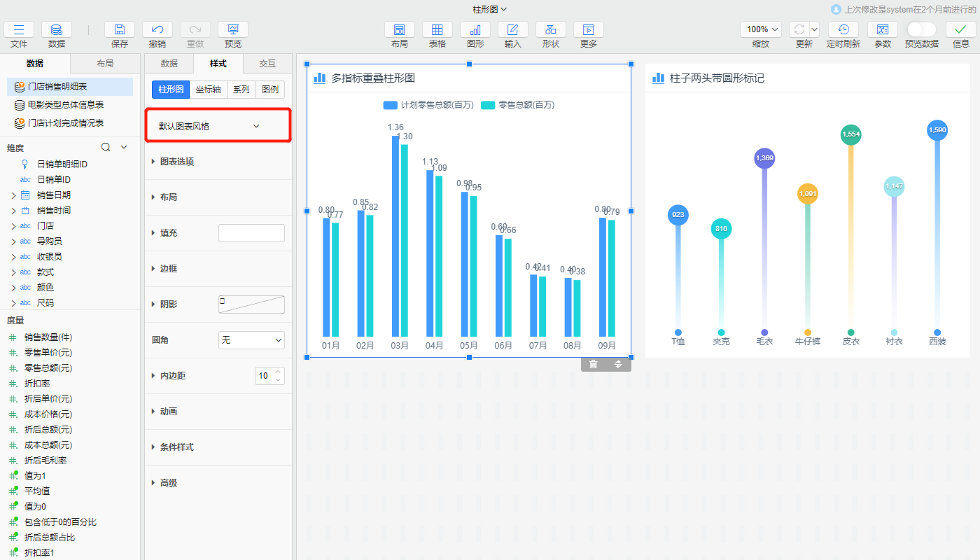Click the 填充 fill color box

pos(251,233)
